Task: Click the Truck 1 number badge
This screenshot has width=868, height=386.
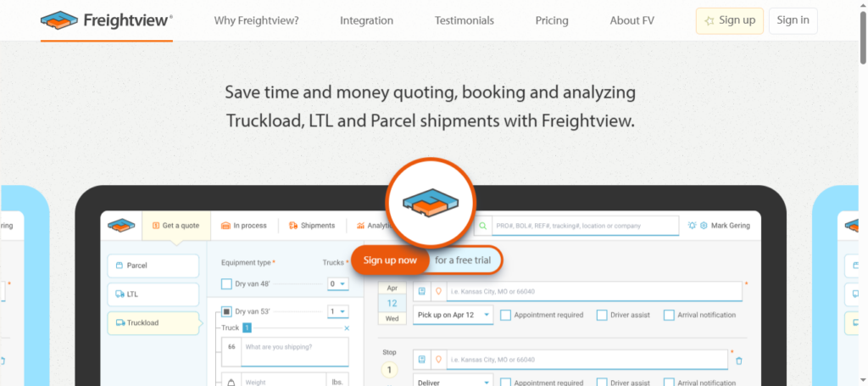Action: point(247,327)
